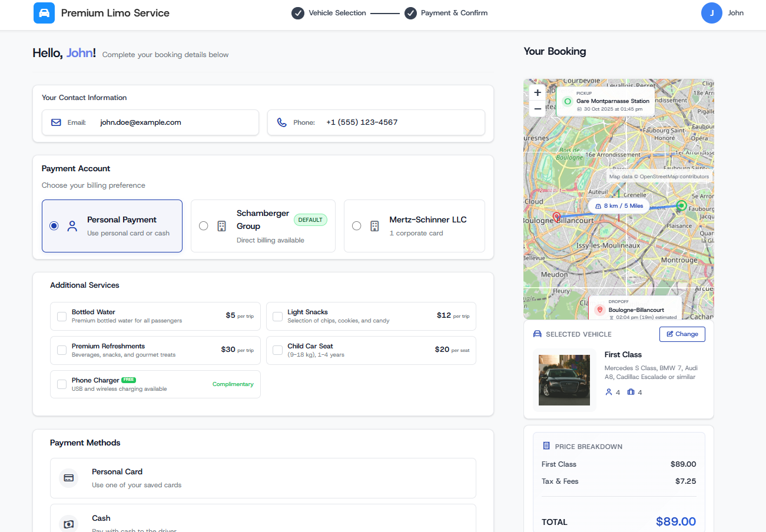
Task: Enable the Child Car Seat option
Action: (x=277, y=350)
